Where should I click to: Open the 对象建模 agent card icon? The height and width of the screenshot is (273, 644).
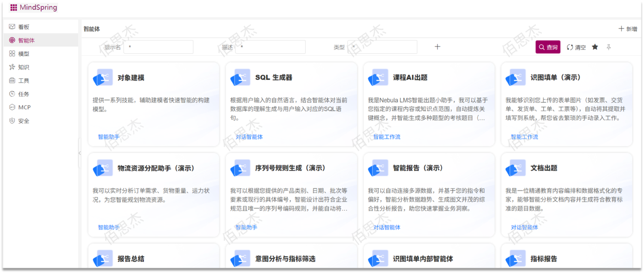[102, 77]
